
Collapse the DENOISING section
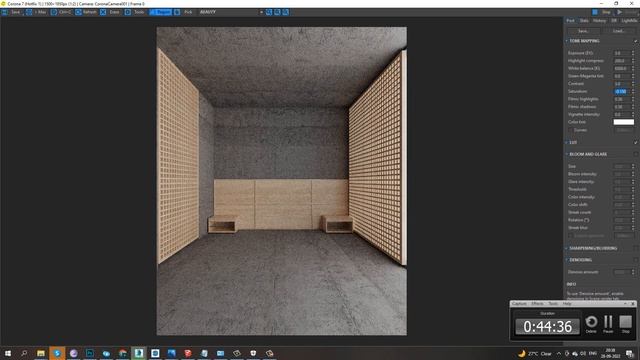pyautogui.click(x=567, y=260)
